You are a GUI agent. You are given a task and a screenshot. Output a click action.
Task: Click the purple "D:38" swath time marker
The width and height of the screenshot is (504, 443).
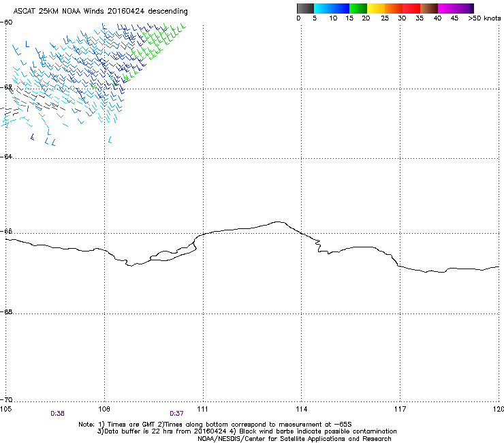pyautogui.click(x=57, y=414)
